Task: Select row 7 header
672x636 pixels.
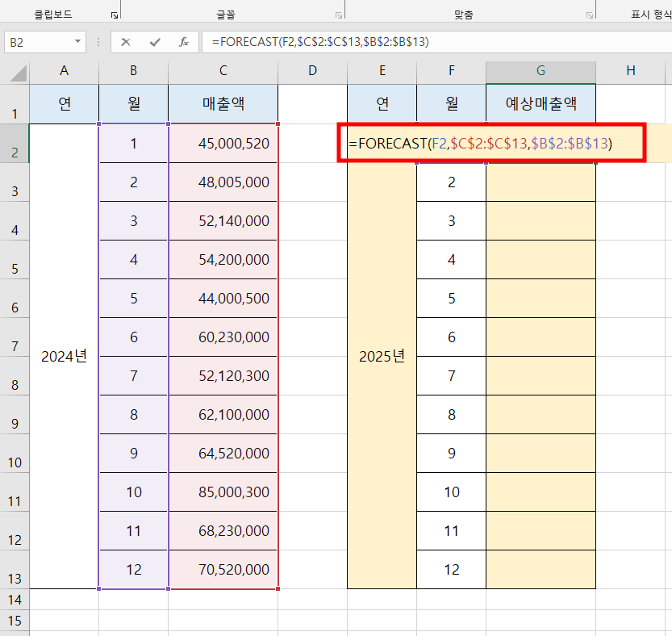Action: [x=15, y=337]
